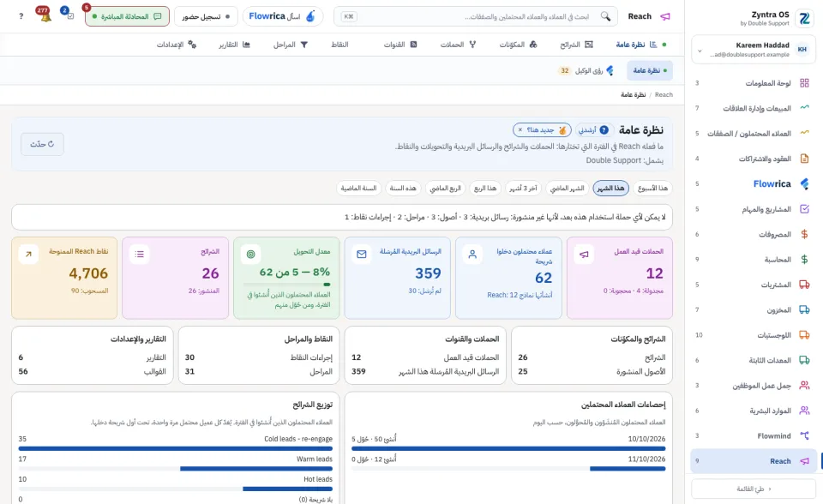Image resolution: width=823 pixels, height=504 pixels.
Task: Click the megaphone icon on الحملات قيد العمل card
Action: click(584, 254)
